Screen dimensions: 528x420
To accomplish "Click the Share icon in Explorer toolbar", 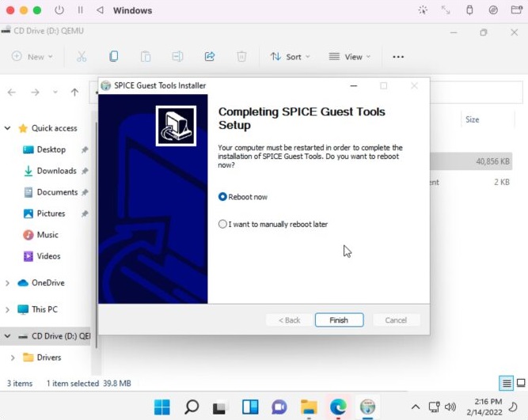I will tap(210, 56).
